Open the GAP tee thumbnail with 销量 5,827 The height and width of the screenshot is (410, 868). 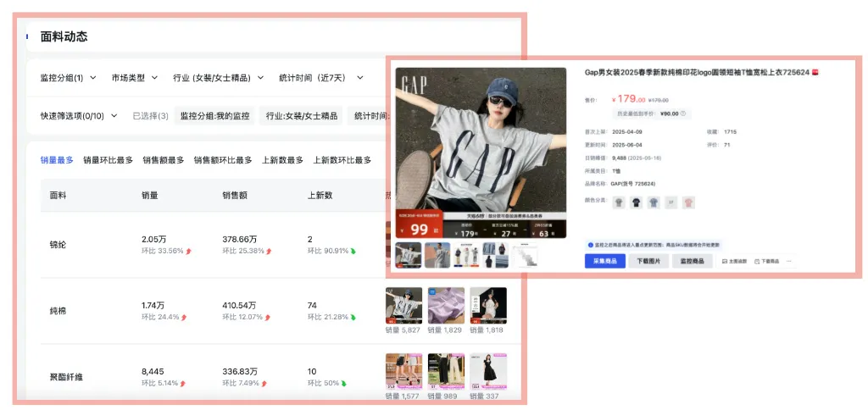coord(403,306)
